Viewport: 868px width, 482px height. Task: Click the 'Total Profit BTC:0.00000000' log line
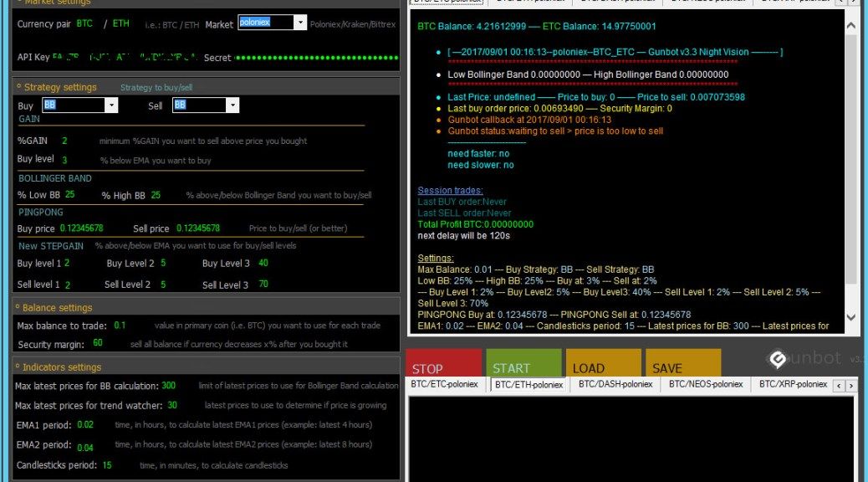coord(476,224)
